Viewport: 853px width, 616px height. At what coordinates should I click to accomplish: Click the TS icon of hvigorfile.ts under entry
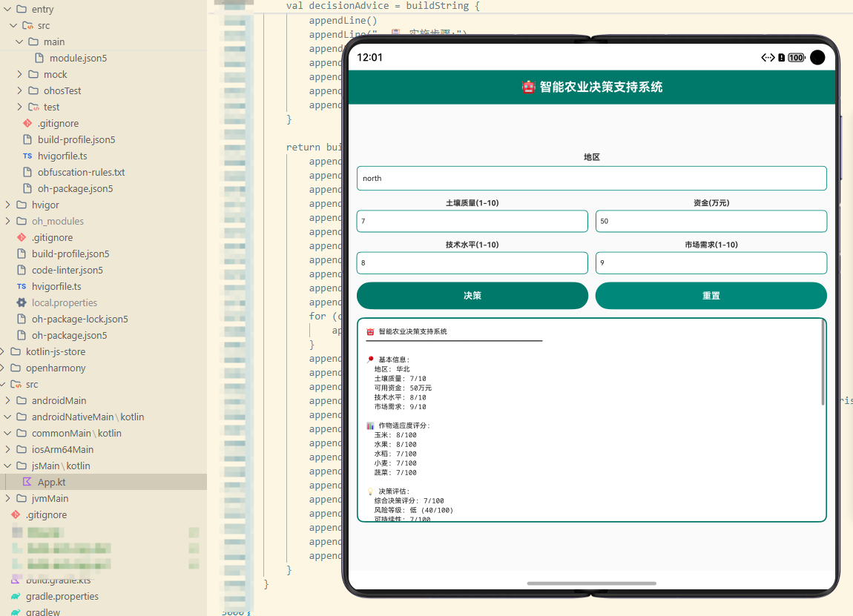click(27, 156)
